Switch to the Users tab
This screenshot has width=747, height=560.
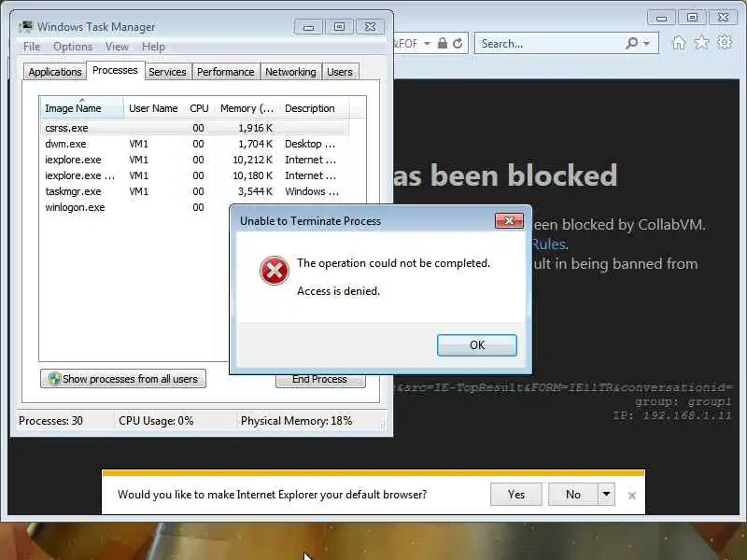click(x=340, y=72)
